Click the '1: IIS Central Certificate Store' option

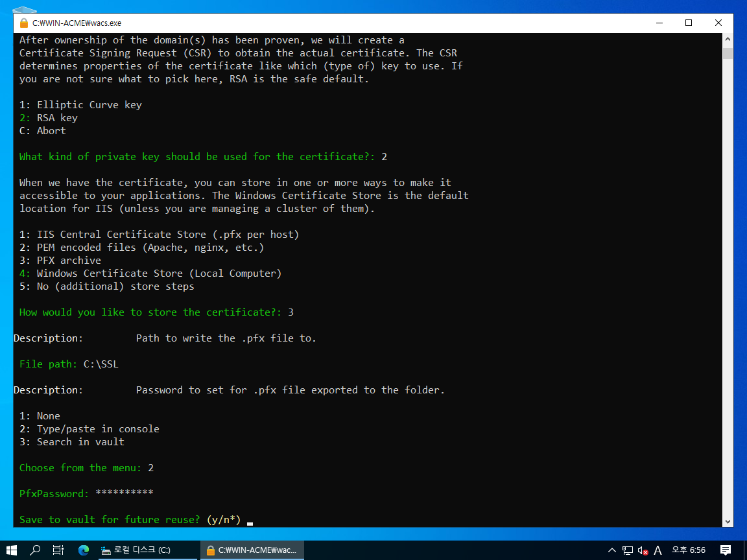point(159,234)
